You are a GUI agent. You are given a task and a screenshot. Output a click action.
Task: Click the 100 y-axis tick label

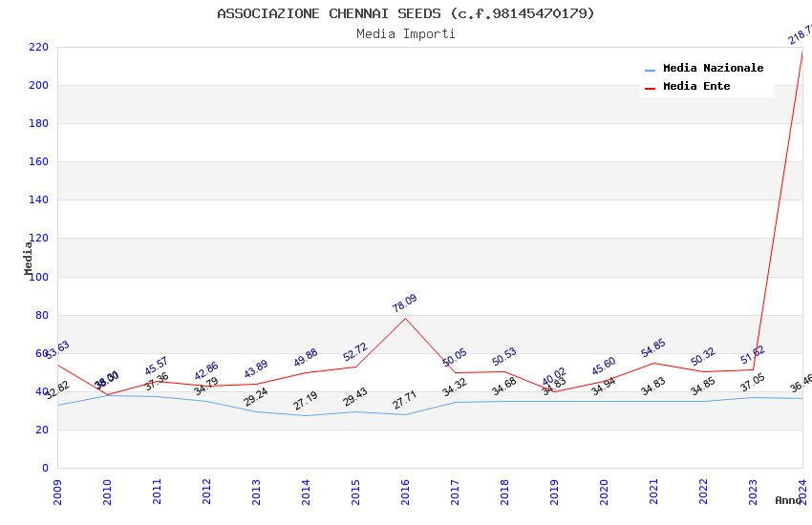click(x=38, y=277)
